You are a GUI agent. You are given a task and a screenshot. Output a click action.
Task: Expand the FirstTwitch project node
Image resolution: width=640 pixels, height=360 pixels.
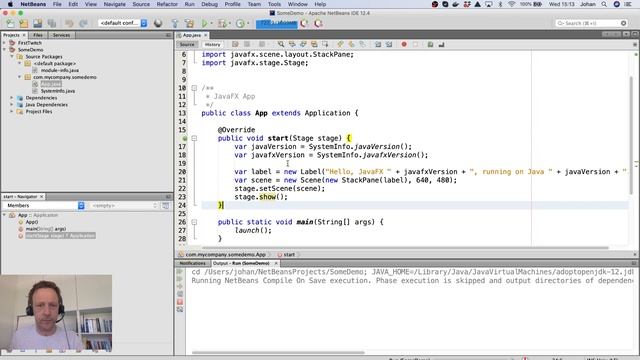(4, 42)
